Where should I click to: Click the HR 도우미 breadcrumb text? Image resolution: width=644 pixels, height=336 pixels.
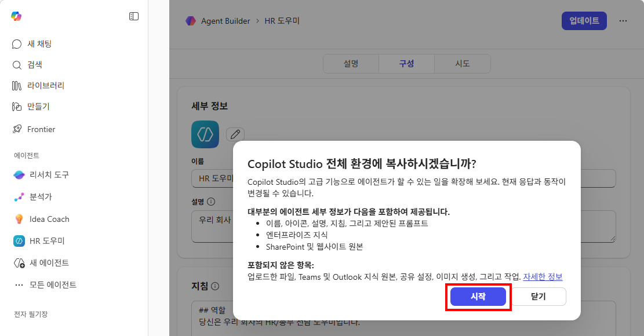(x=282, y=21)
